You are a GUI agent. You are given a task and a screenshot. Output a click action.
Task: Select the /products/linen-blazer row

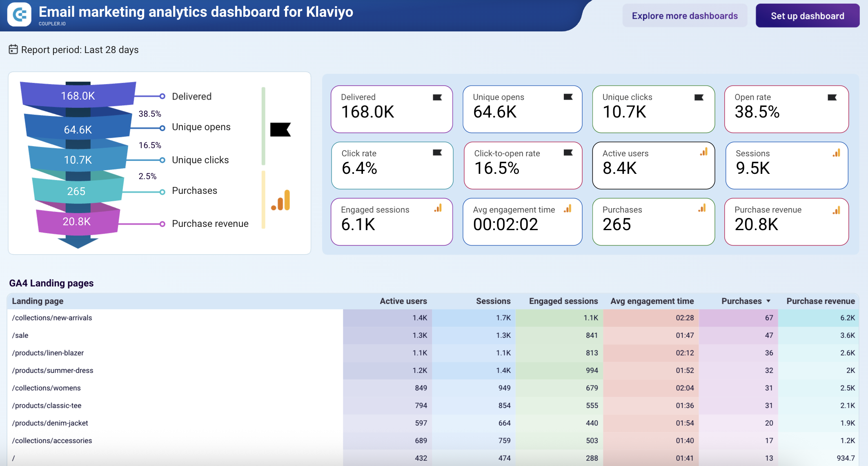433,353
